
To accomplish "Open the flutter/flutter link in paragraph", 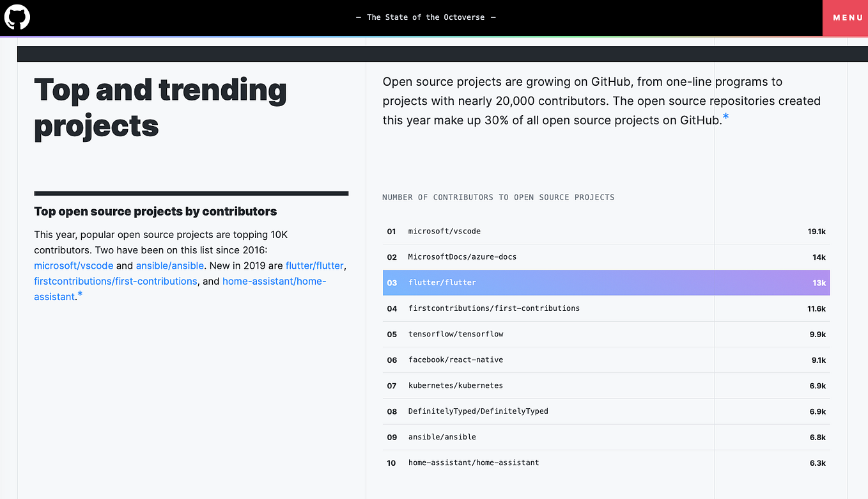I will [315, 265].
